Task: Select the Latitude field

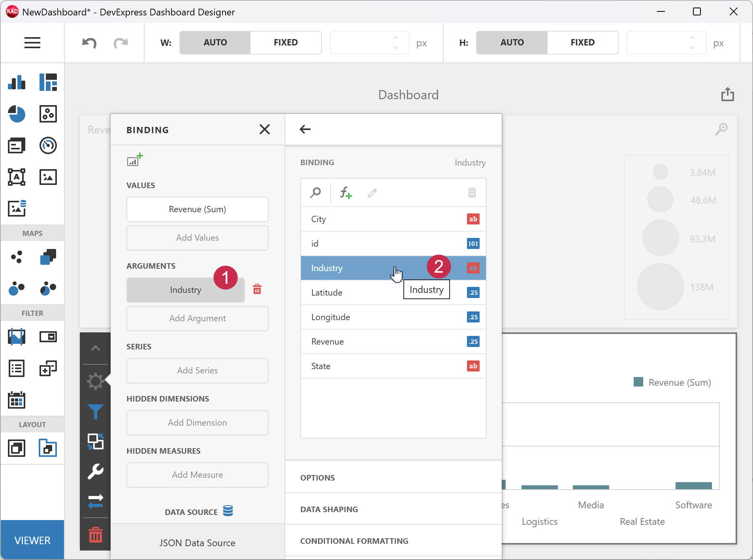Action: point(393,292)
